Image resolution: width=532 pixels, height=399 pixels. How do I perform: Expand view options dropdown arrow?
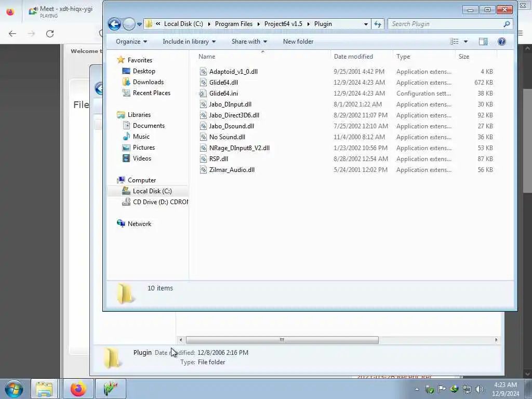(465, 42)
